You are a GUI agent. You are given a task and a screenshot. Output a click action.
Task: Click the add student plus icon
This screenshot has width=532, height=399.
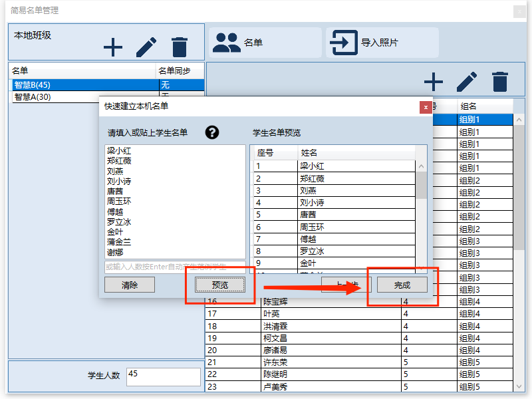(434, 82)
